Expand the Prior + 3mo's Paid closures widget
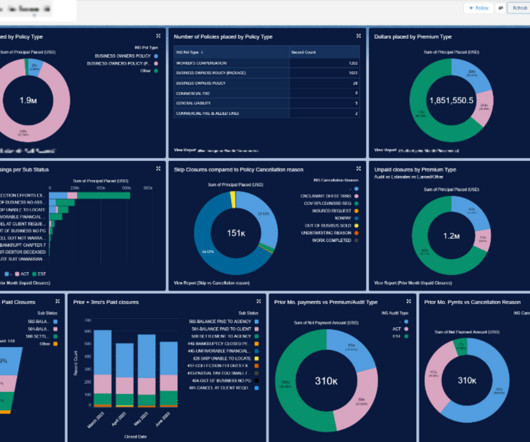Image resolution: width=530 pixels, height=442 pixels. click(x=259, y=301)
